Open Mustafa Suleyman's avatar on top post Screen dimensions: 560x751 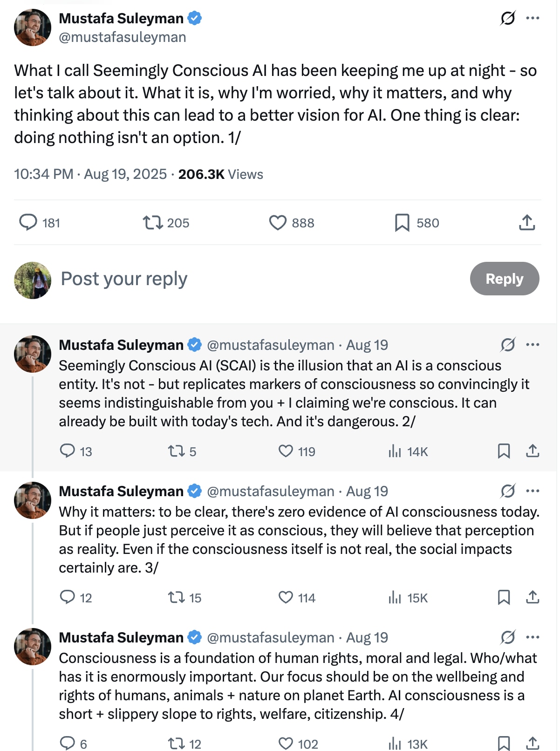(33, 27)
